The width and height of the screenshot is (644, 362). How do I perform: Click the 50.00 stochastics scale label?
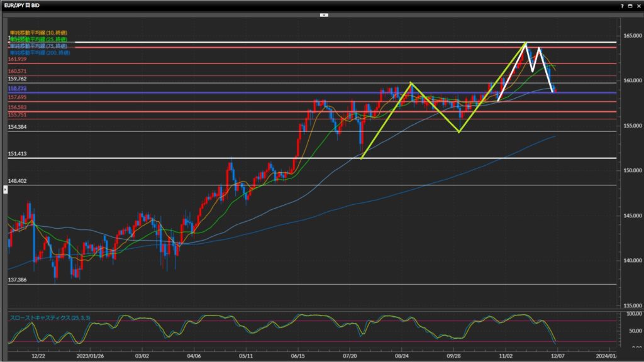pyautogui.click(x=630, y=329)
